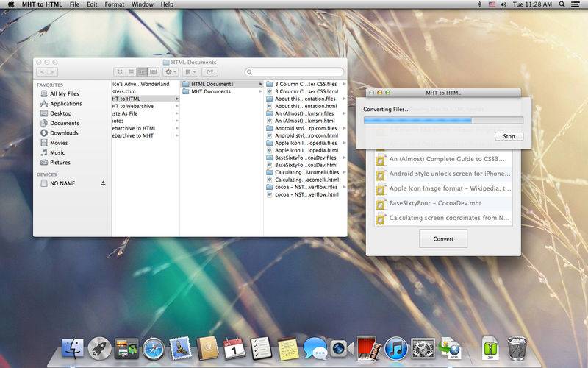Go forward in the Finder window
The image size is (588, 368).
[52, 71]
